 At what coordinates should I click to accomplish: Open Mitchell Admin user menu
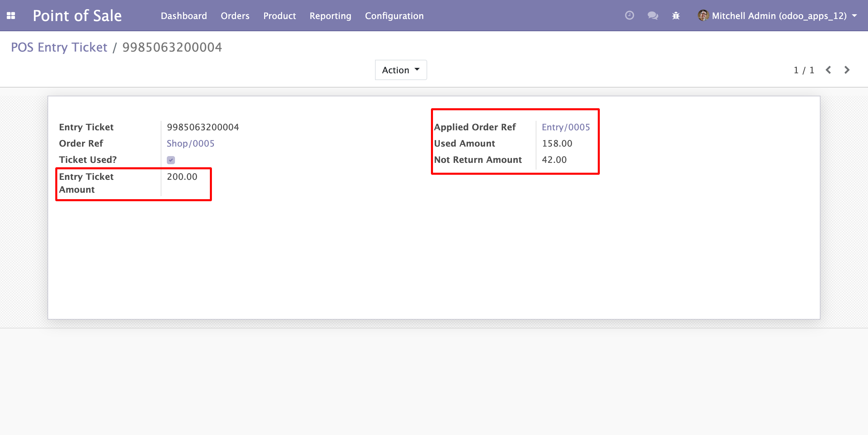pyautogui.click(x=779, y=16)
